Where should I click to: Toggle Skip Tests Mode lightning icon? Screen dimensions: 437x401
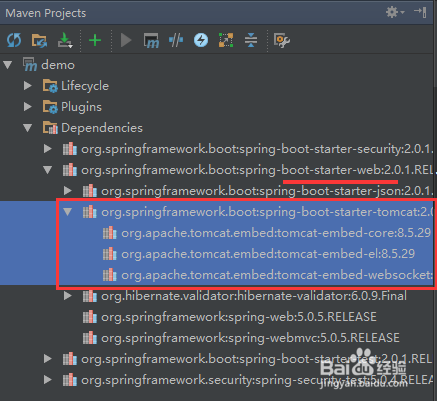coord(201,40)
